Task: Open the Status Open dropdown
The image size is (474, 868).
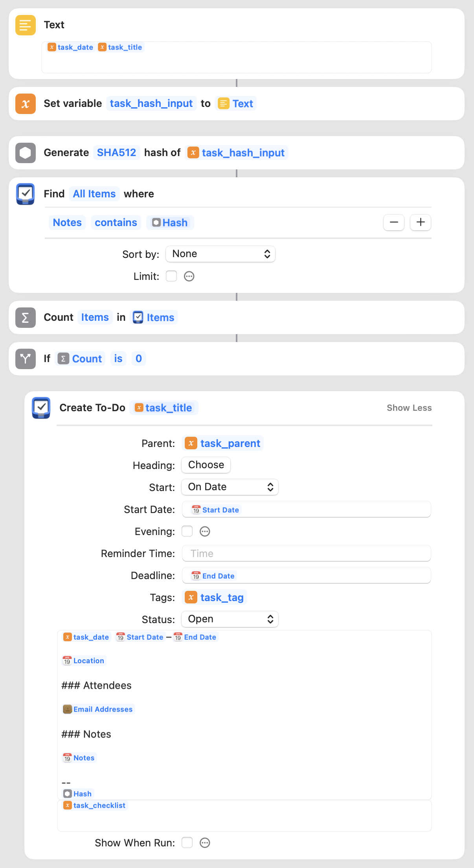Action: (x=230, y=619)
